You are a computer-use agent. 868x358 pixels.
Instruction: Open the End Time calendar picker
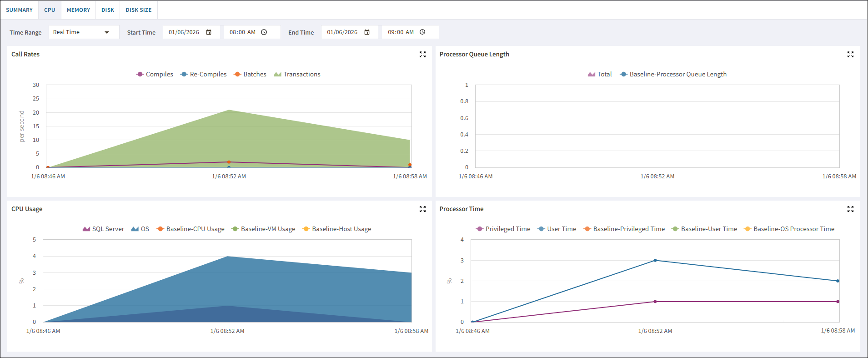point(367,32)
